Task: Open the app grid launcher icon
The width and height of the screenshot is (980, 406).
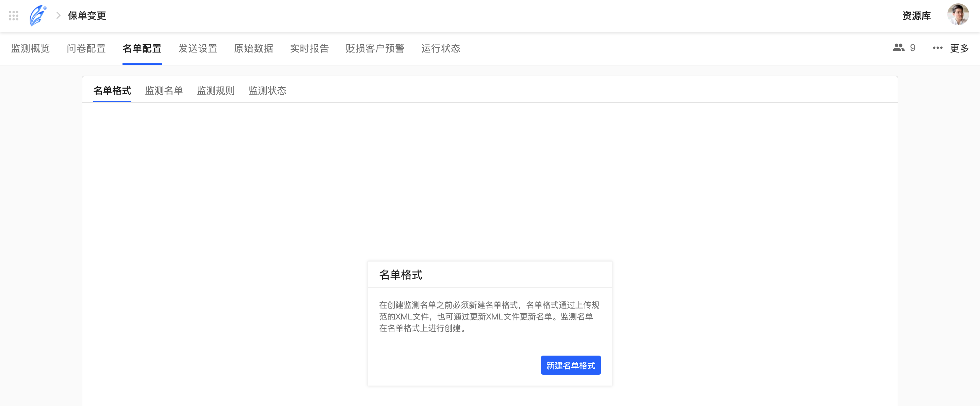Action: (x=14, y=16)
